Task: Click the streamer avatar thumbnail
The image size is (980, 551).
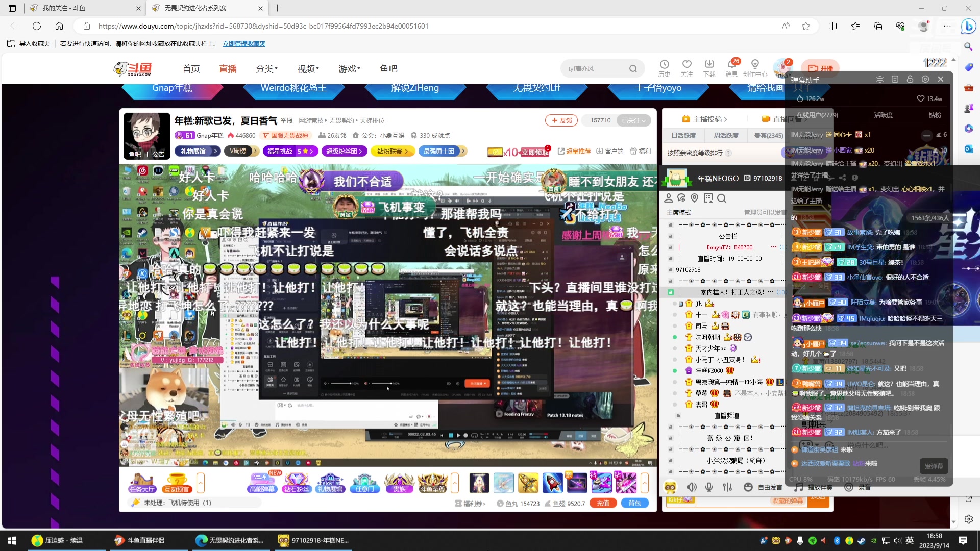Action: (147, 136)
